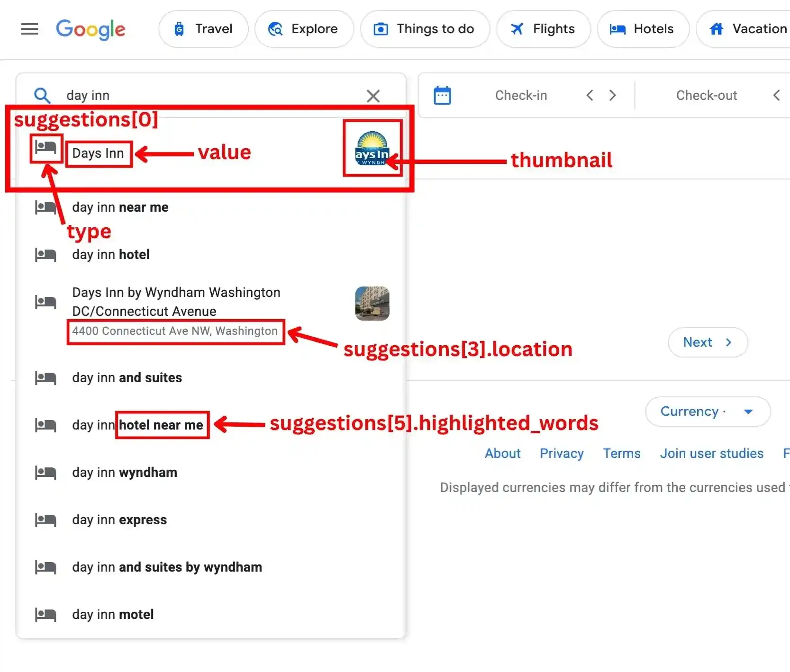Open the hamburger main menu

coord(29,29)
